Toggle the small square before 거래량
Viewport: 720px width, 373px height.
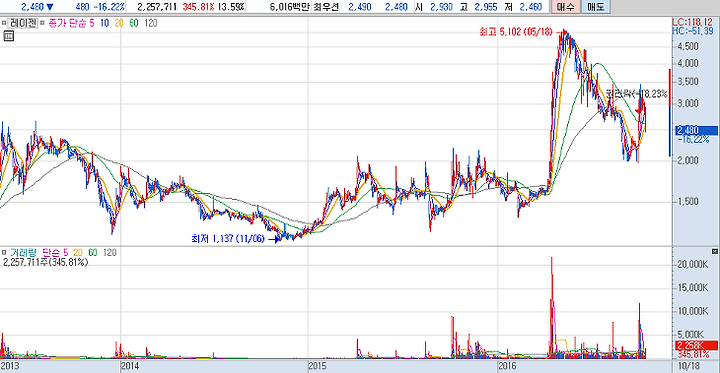coord(4,252)
